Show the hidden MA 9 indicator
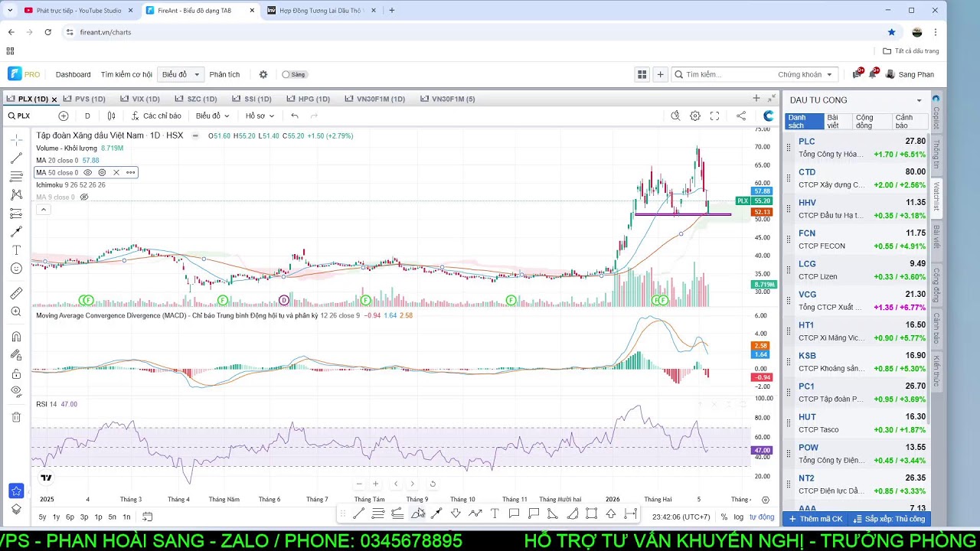 84,197
